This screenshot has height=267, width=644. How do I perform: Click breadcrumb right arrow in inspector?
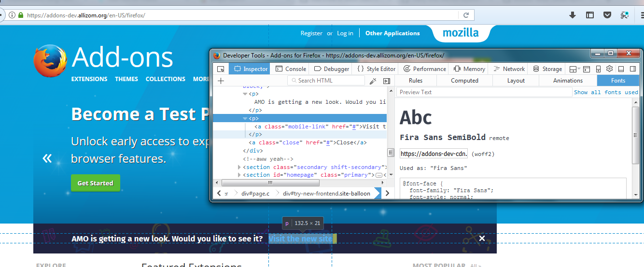388,193
